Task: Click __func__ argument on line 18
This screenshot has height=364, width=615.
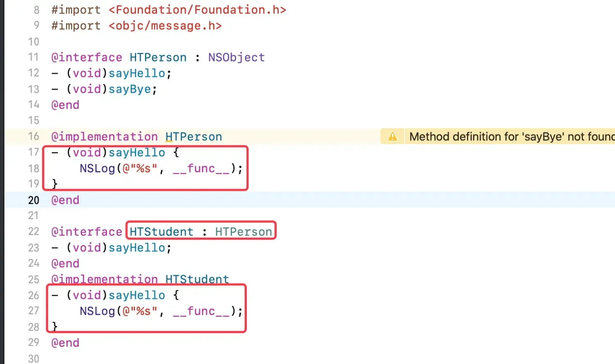Action: click(x=201, y=168)
